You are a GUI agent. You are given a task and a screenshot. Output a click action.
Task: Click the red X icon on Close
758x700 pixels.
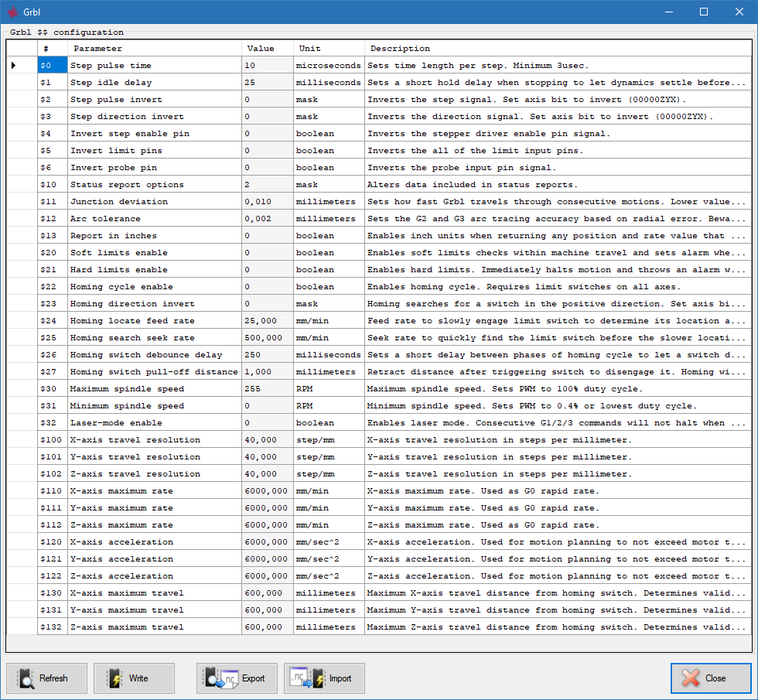click(691, 678)
